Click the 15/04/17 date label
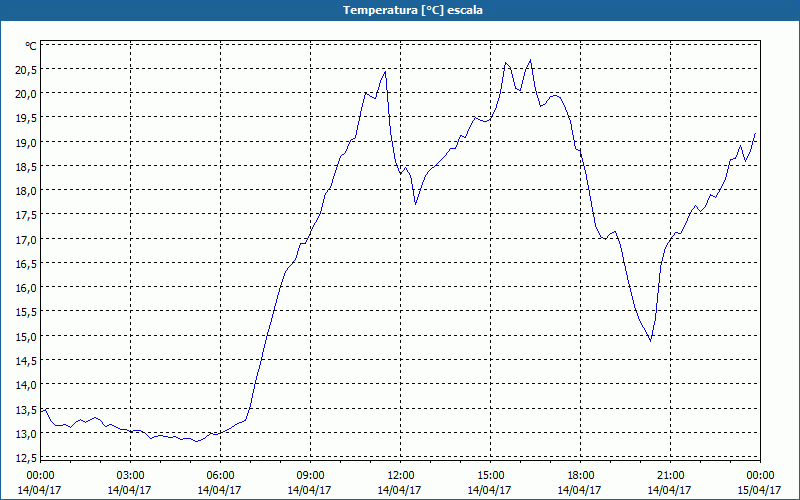 760,490
